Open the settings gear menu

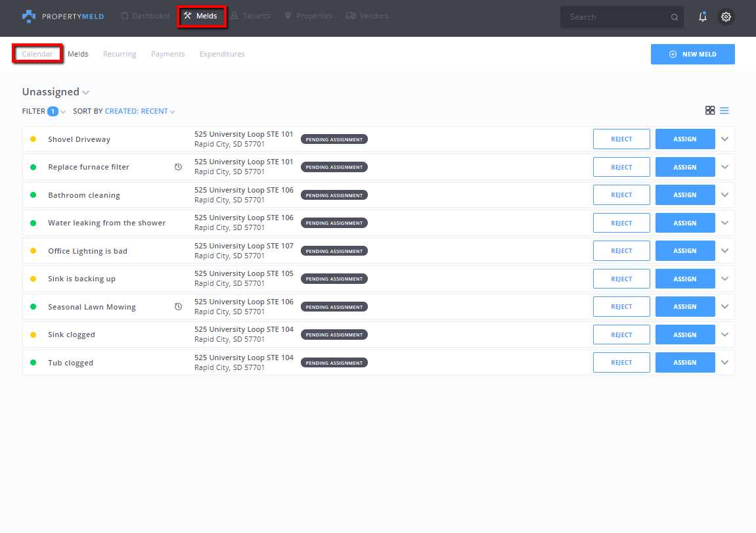pos(726,17)
